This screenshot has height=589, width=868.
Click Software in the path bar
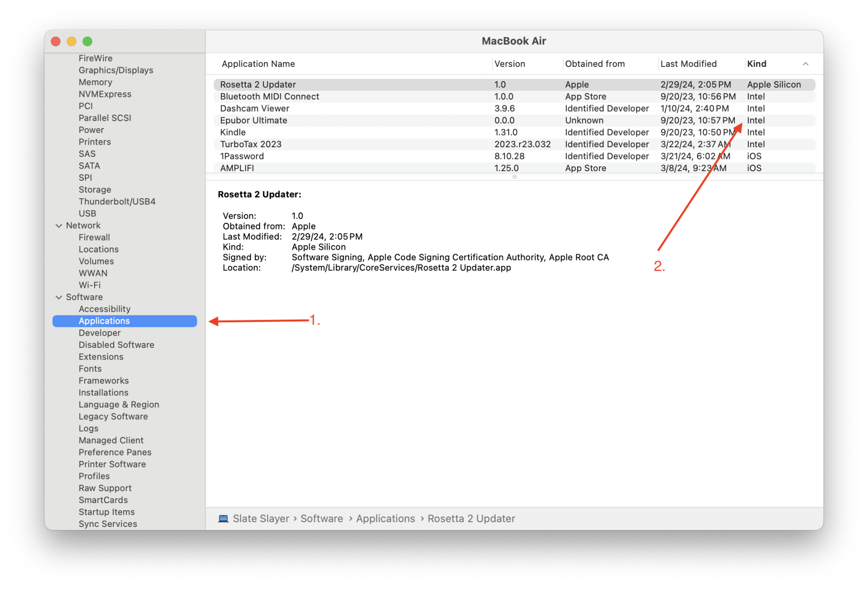point(322,519)
